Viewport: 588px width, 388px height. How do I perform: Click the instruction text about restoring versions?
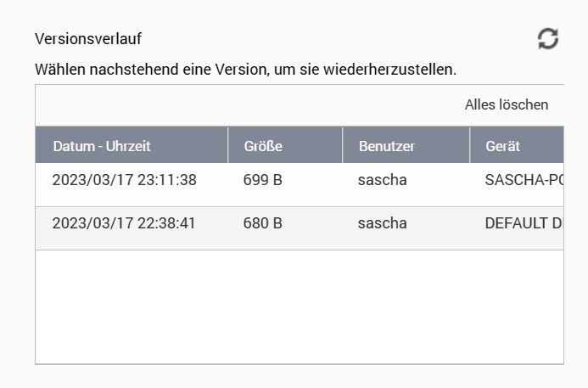point(245,69)
